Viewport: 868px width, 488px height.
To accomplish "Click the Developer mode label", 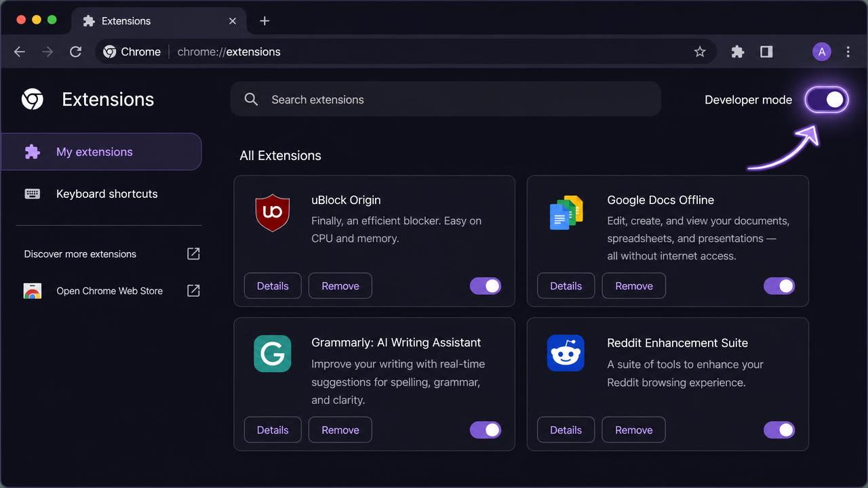I will [748, 100].
